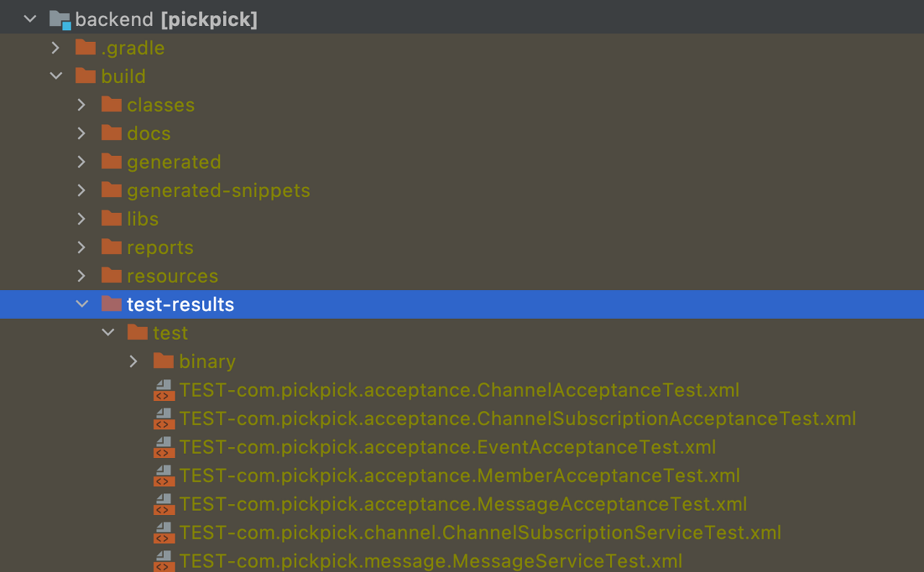Click the ChannelAcceptanceTest.xml file icon

[165, 390]
